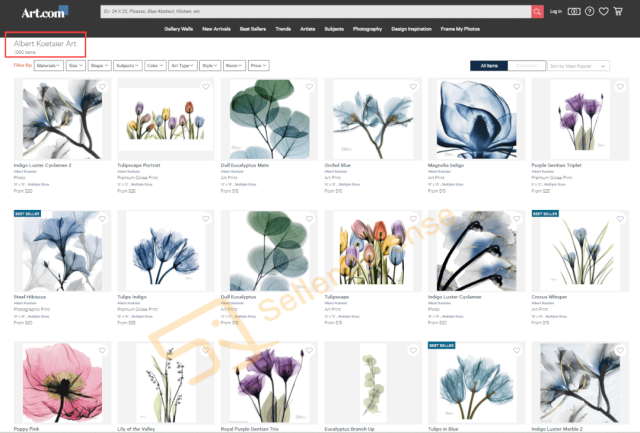Favorite Indigo Luster Cyclamen with heart icon

(x=517, y=219)
